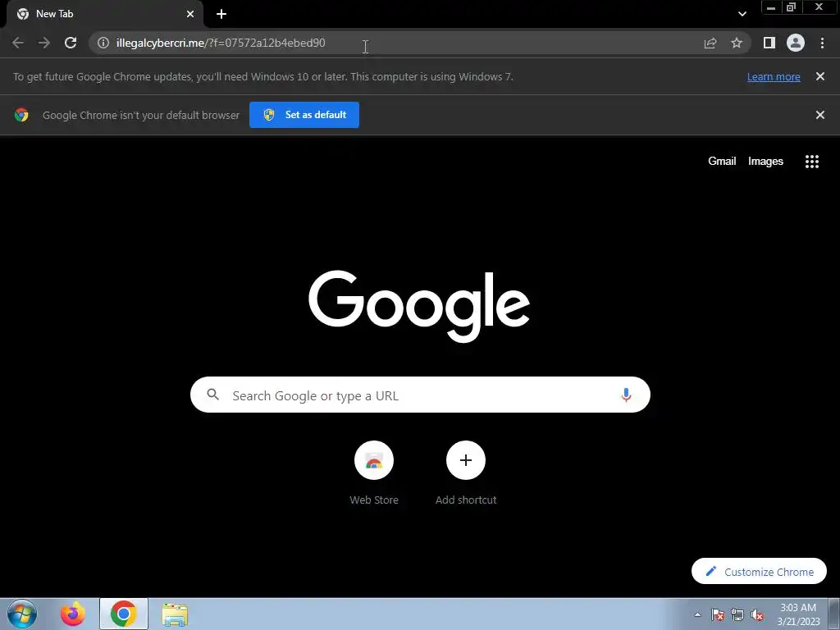Open the Web Store shortcut
840x630 pixels.
pos(374,473)
